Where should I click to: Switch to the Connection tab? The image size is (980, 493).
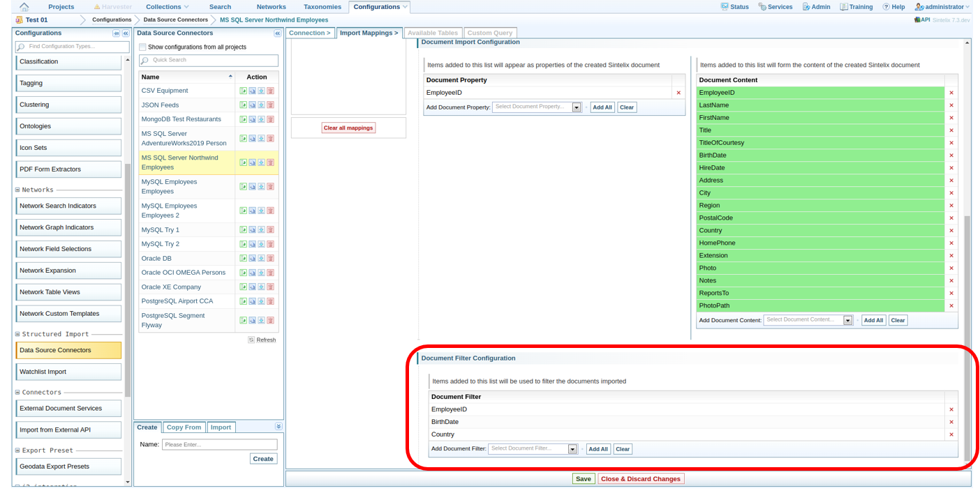click(x=310, y=33)
